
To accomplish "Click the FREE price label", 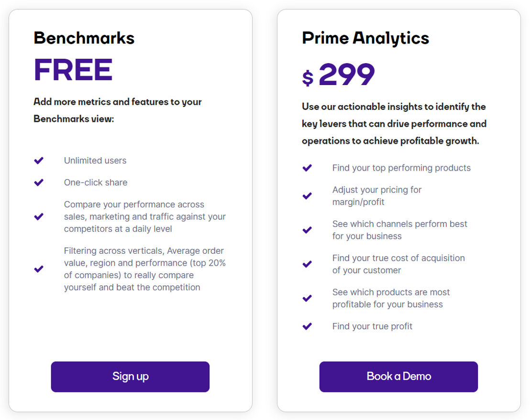I will click(x=73, y=70).
